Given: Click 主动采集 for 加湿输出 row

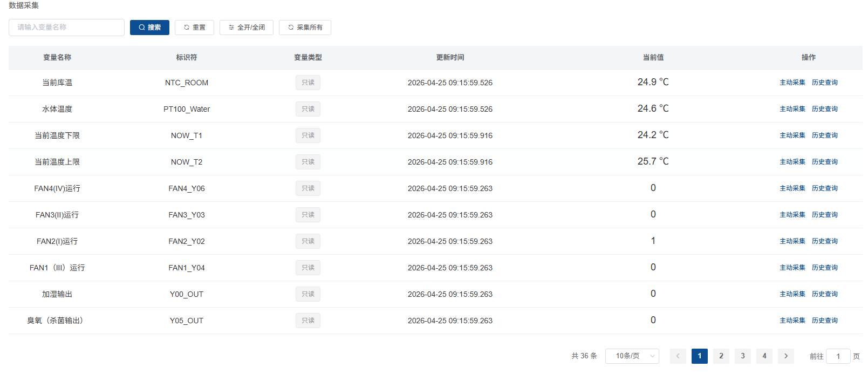Looking at the screenshot, I should click(792, 294).
